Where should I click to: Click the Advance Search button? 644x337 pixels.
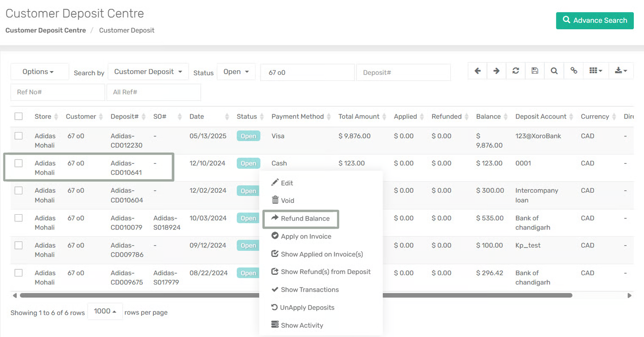[594, 21]
